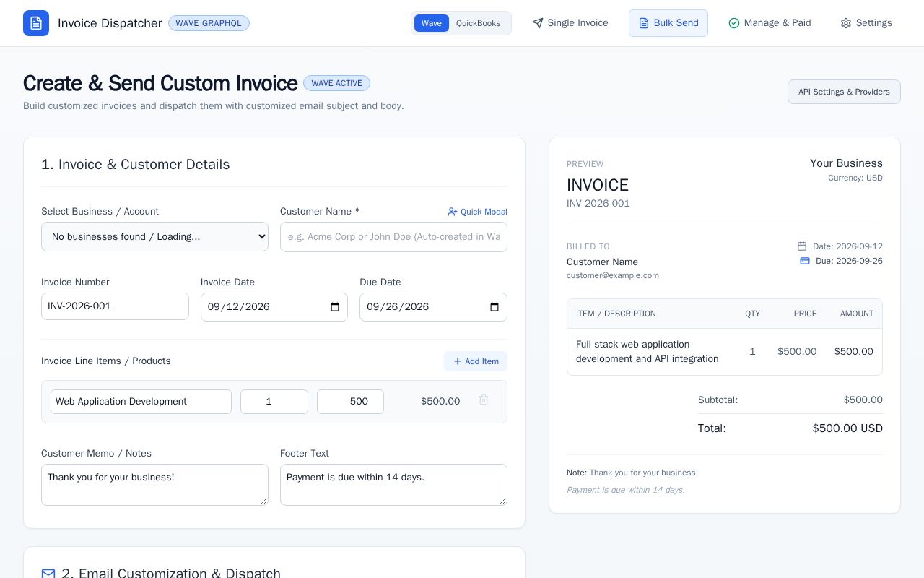Click the Due Date field

[x=433, y=307]
